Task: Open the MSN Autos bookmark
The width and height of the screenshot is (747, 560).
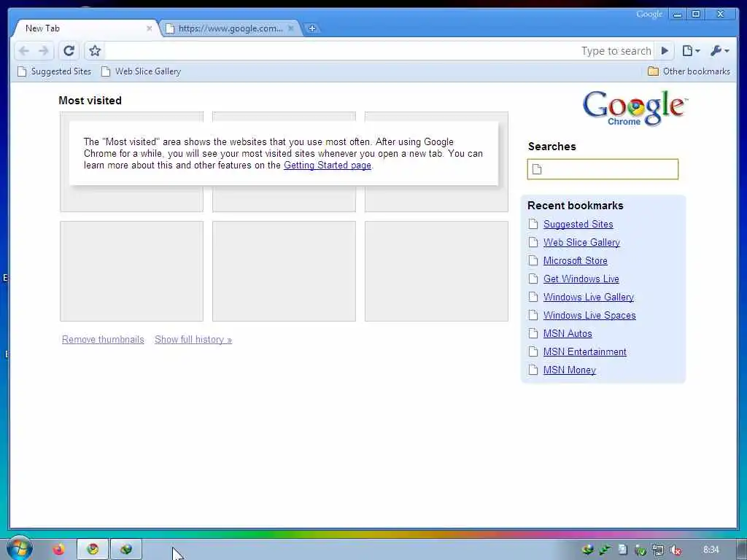Action: pyautogui.click(x=568, y=333)
